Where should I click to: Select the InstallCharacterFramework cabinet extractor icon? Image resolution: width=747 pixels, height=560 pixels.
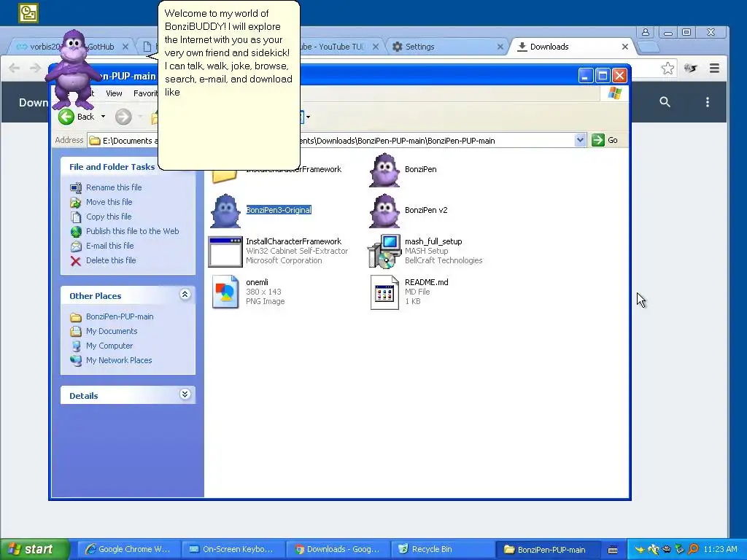225,252
